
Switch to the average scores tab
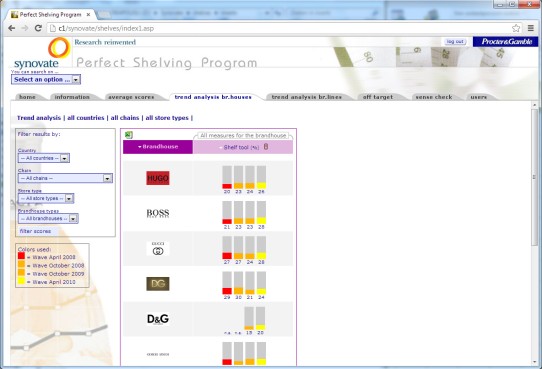pyautogui.click(x=131, y=97)
